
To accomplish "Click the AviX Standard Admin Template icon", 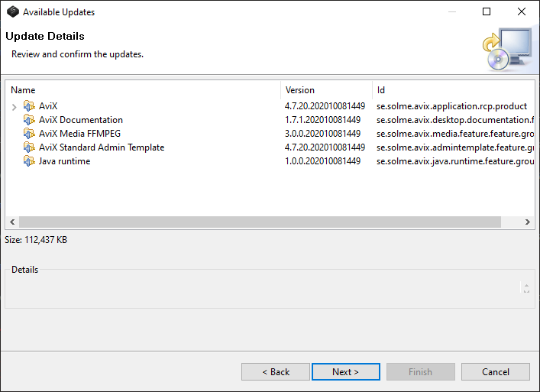I will click(x=29, y=147).
